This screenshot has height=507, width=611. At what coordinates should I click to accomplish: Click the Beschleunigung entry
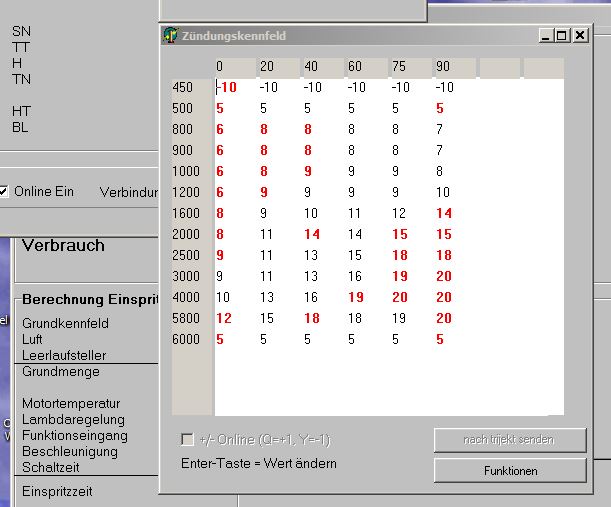point(69,451)
